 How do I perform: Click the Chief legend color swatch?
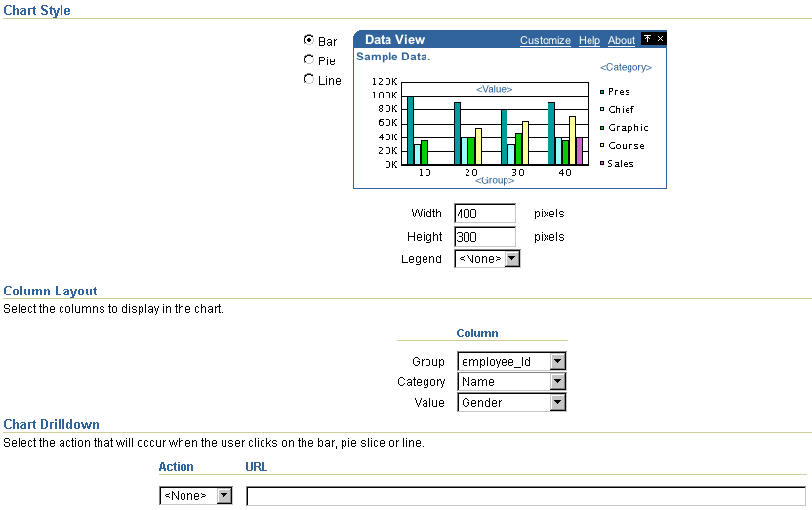(x=602, y=109)
